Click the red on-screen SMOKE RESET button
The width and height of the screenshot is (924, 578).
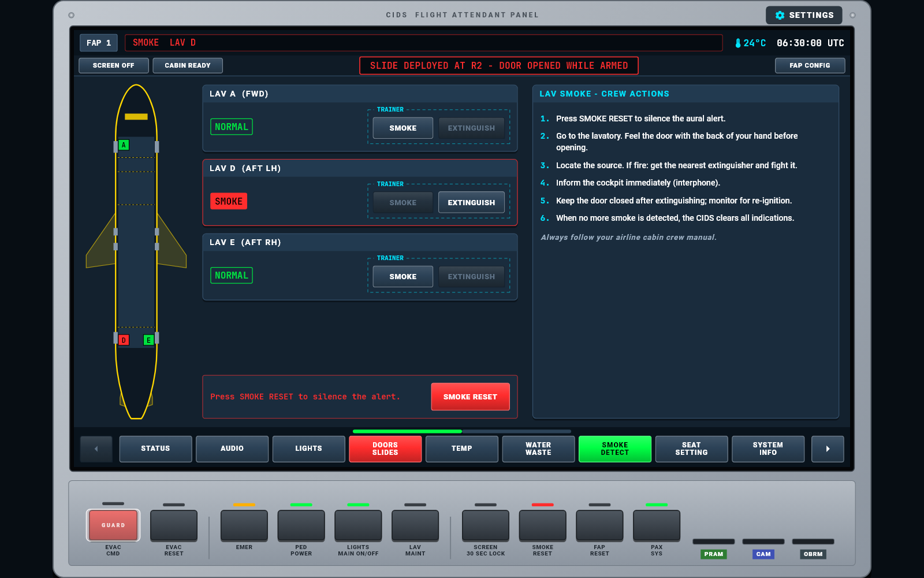pos(470,397)
